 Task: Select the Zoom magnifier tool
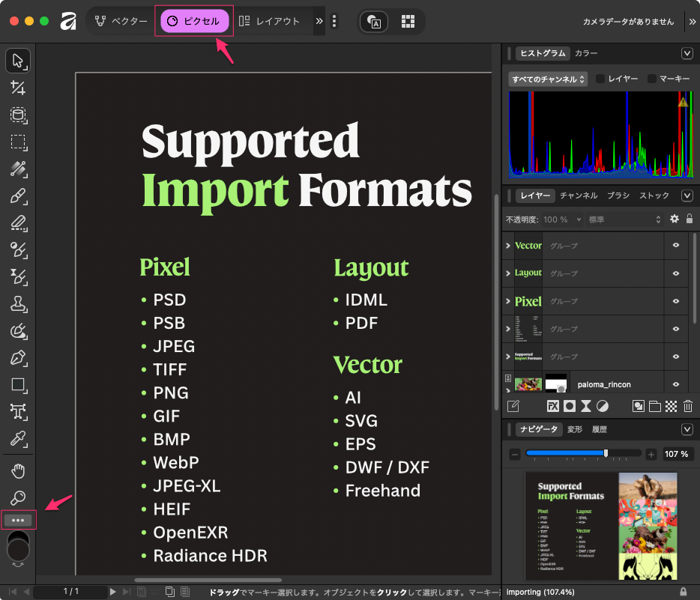pos(18,497)
